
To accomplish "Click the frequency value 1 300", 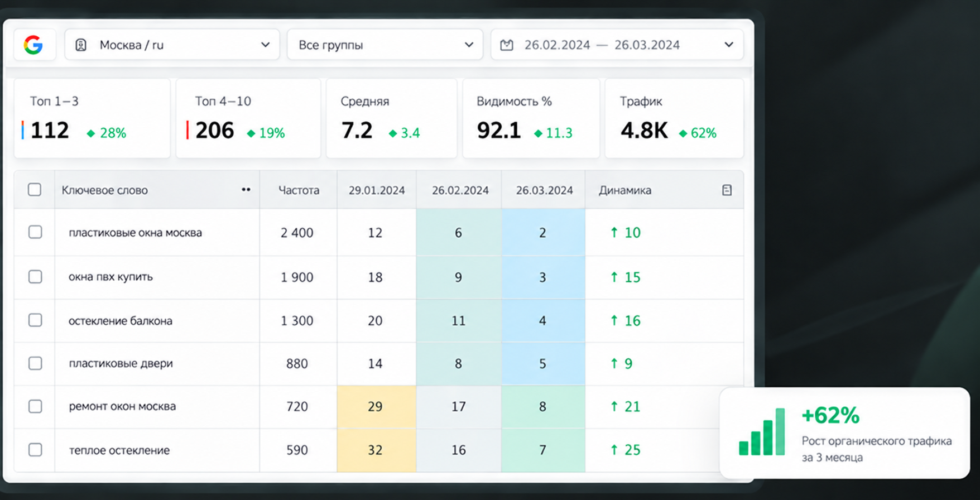I will click(x=297, y=321).
